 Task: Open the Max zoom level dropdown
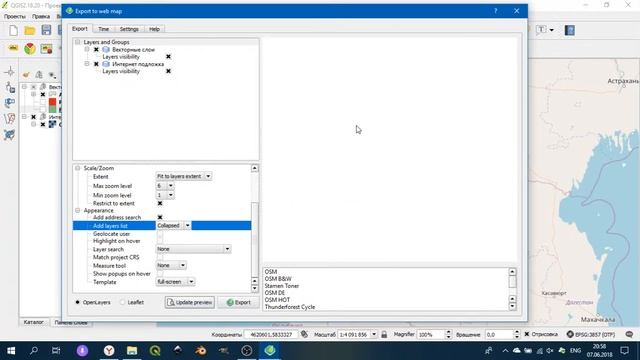(165, 186)
